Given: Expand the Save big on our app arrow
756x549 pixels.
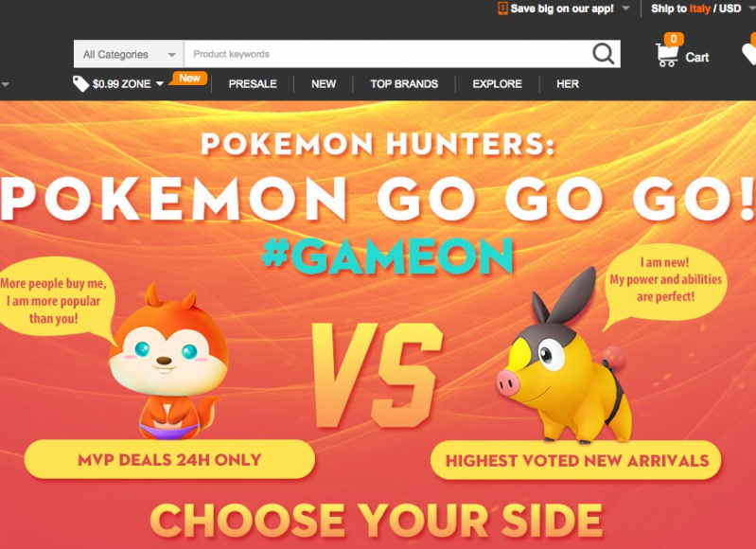Looking at the screenshot, I should click(625, 9).
